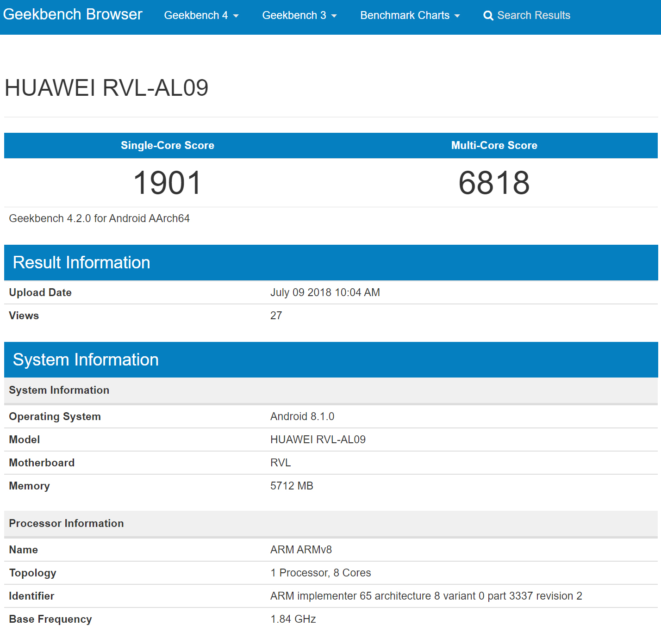Expand the Benchmark Charts menu
The image size is (661, 644).
410,15
